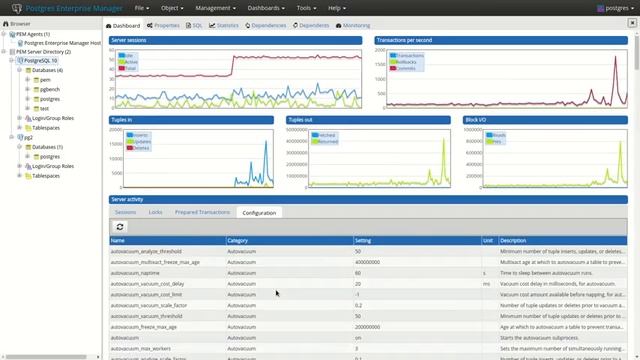Expand Login/Group Roles under PostgreSQL 10
Screen dimensions: 640x360
tap(19, 118)
